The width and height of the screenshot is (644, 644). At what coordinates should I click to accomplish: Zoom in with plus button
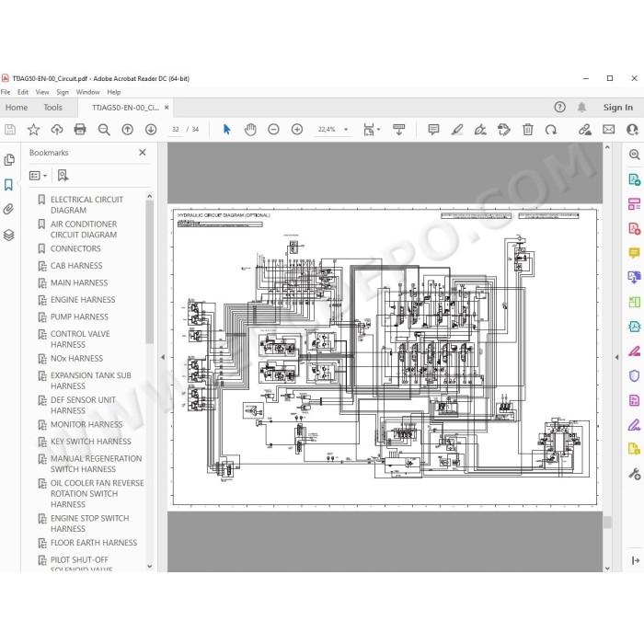[297, 130]
